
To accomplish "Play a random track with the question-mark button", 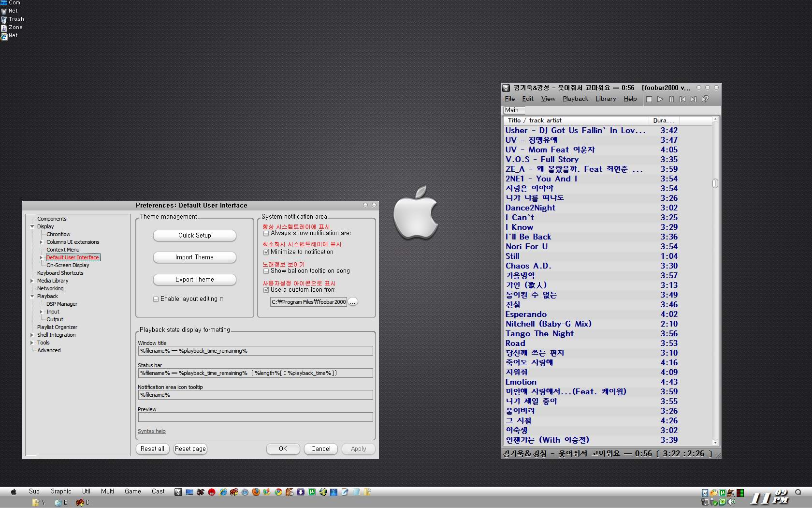I will coord(705,99).
